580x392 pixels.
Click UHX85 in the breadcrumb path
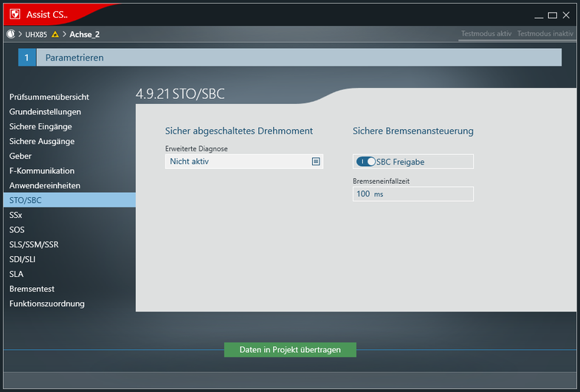(x=36, y=34)
